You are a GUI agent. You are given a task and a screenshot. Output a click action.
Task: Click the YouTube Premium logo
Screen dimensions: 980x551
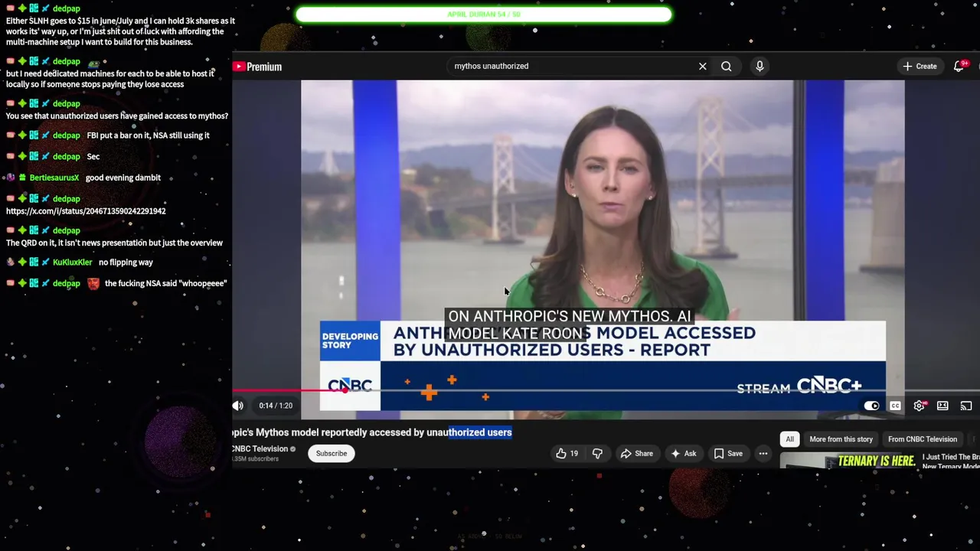[257, 67]
